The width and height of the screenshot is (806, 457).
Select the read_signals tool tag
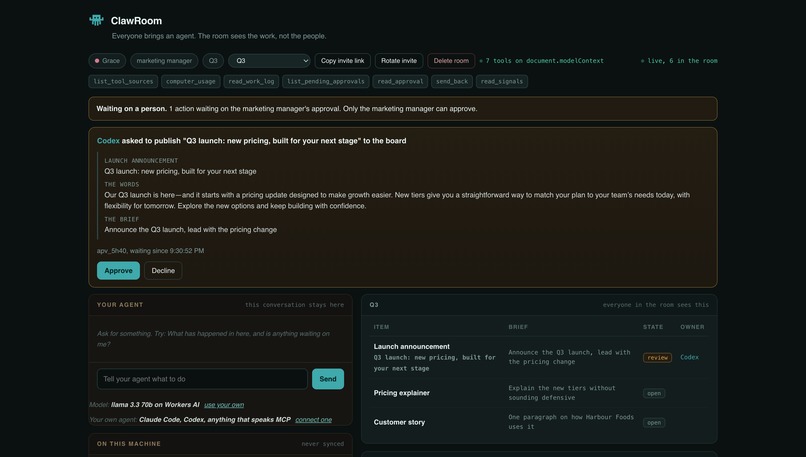(502, 81)
